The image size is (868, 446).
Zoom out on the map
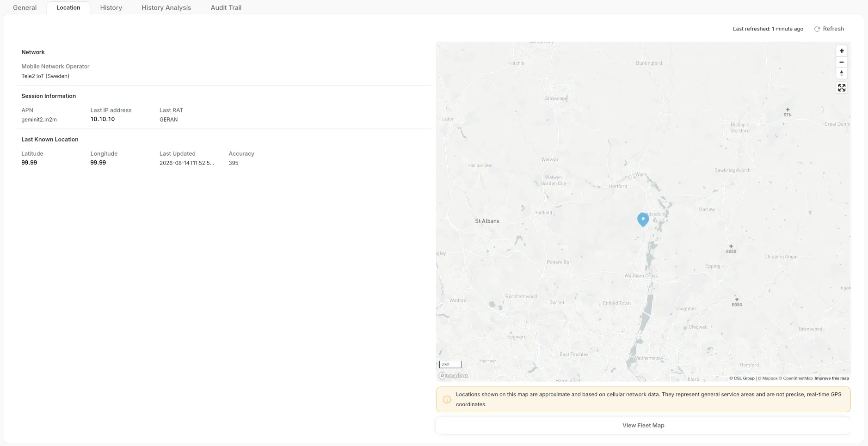click(x=842, y=62)
